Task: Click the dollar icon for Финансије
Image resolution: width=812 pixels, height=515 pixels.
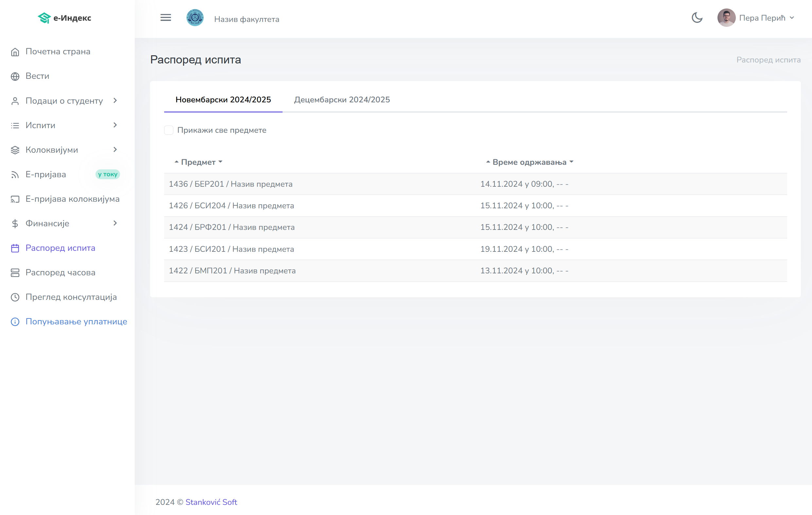Action: click(x=15, y=224)
